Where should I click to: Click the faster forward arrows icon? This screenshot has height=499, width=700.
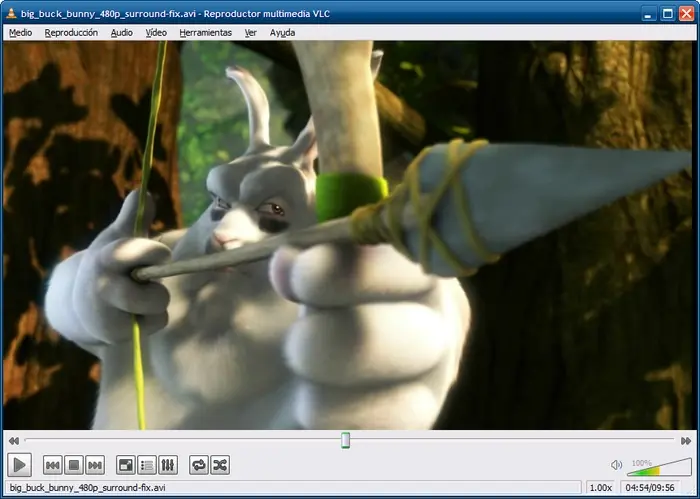tap(686, 441)
